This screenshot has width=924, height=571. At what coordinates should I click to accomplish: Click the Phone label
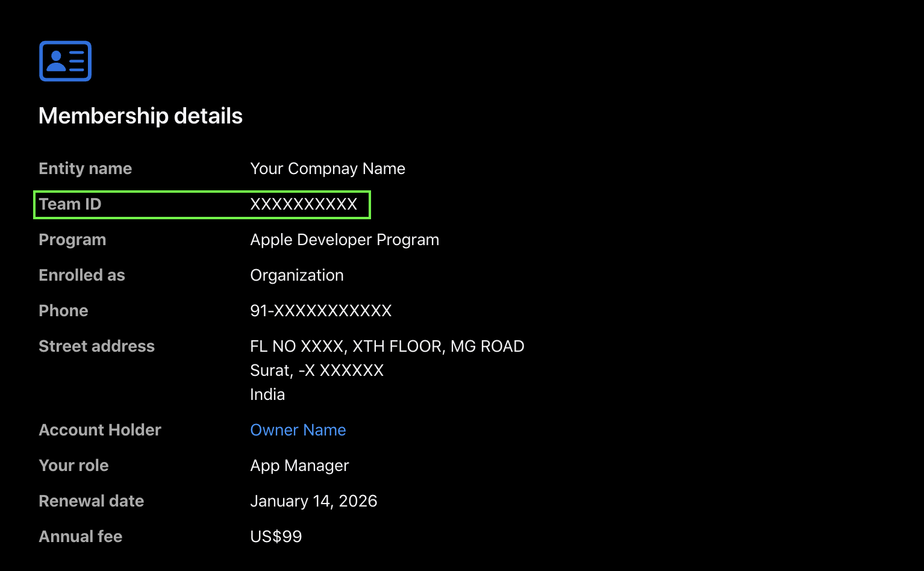(x=63, y=311)
